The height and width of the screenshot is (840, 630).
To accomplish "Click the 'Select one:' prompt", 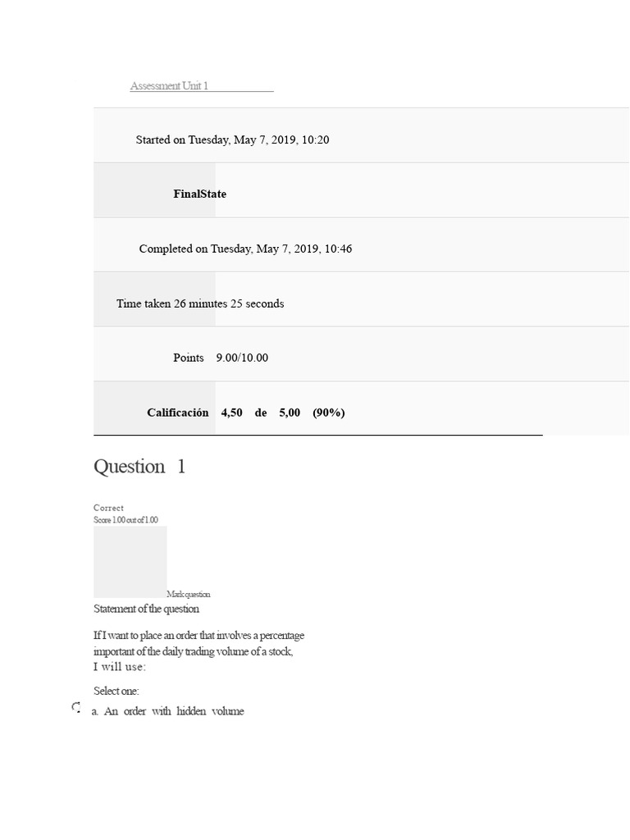I will pos(116,691).
